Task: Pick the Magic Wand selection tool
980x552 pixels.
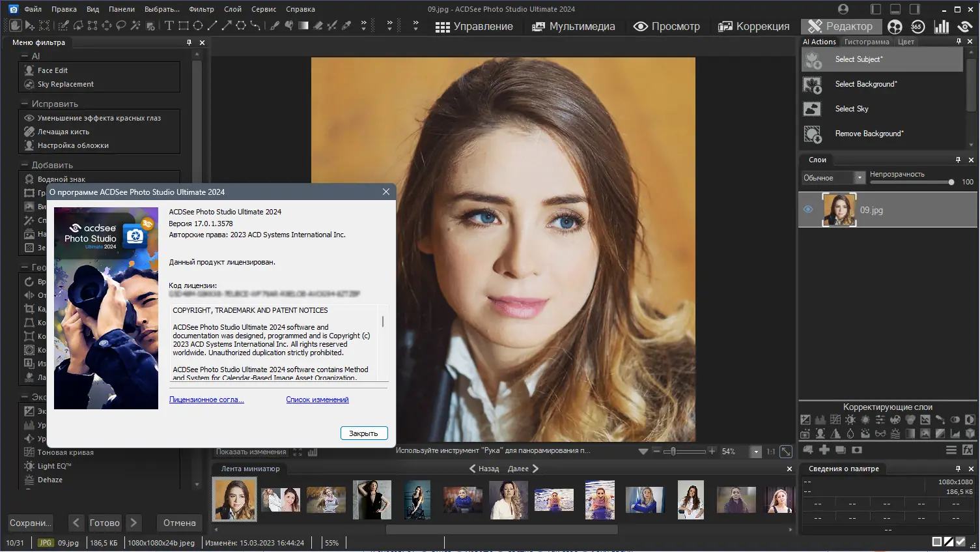Action: (135, 26)
